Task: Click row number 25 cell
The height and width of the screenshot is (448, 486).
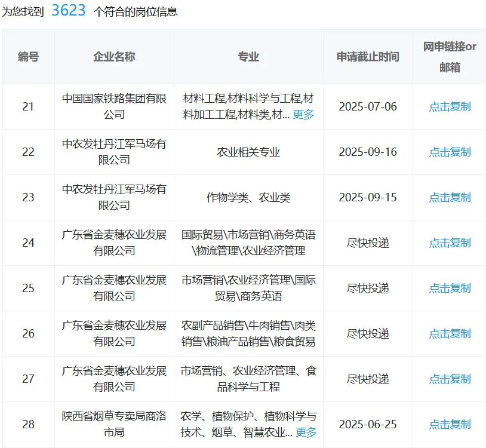Action: point(28,288)
